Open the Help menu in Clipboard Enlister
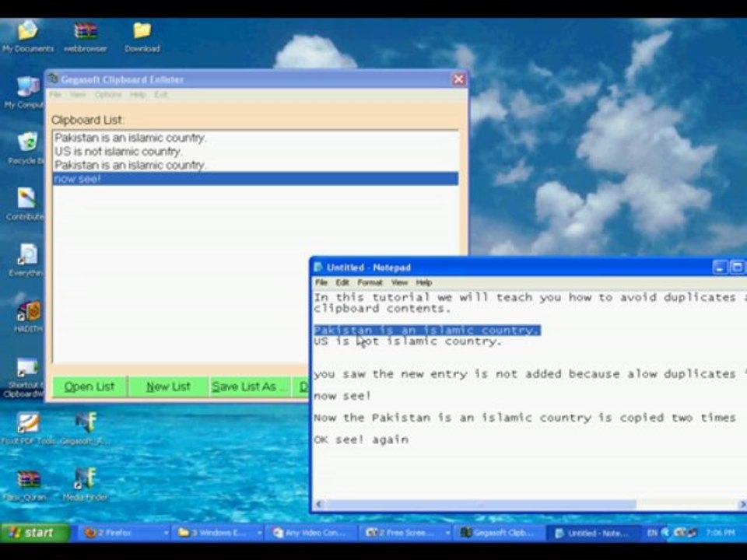Screen dimensions: 747x560 (138, 94)
